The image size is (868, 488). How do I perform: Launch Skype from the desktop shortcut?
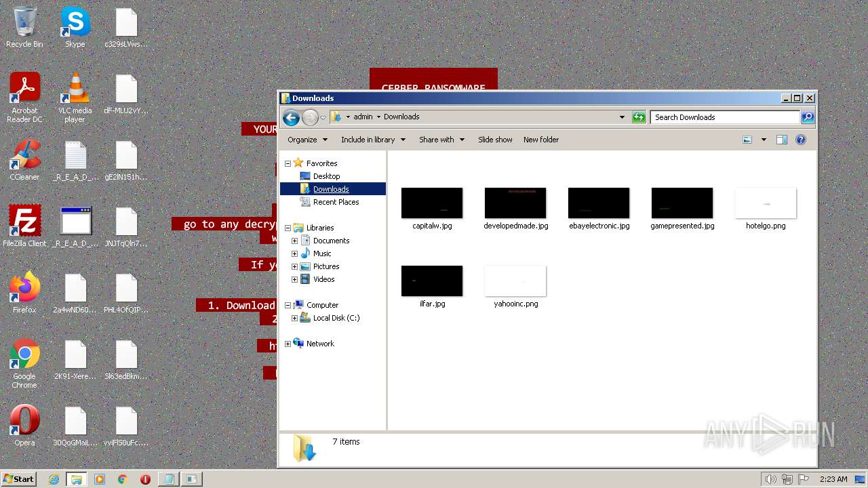[x=75, y=28]
